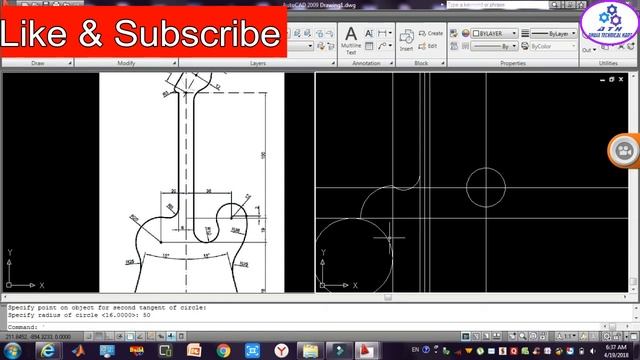Viewport: 640px width, 360px height.
Task: Click the Zoom magnifier in status bar
Action: coord(523,336)
